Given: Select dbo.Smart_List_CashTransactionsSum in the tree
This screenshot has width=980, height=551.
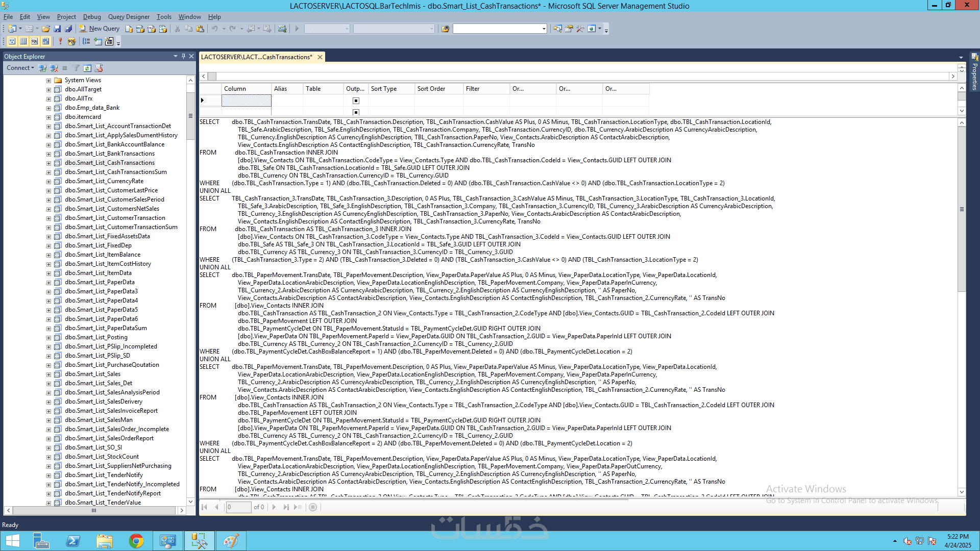Looking at the screenshot, I should click(x=115, y=172).
